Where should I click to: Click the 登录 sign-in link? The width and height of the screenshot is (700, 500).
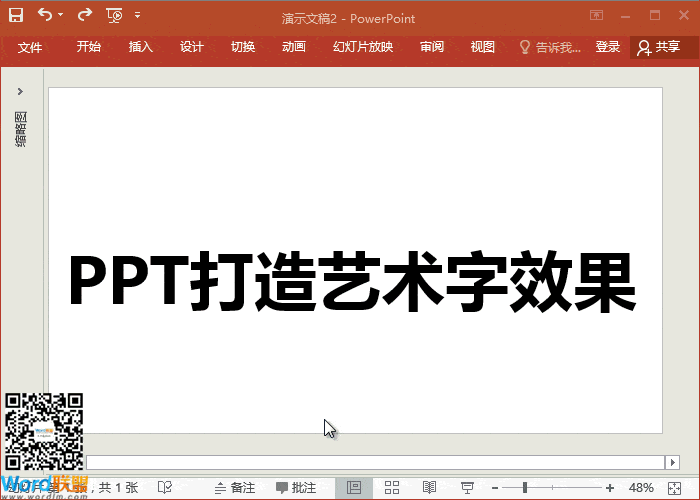coord(608,46)
